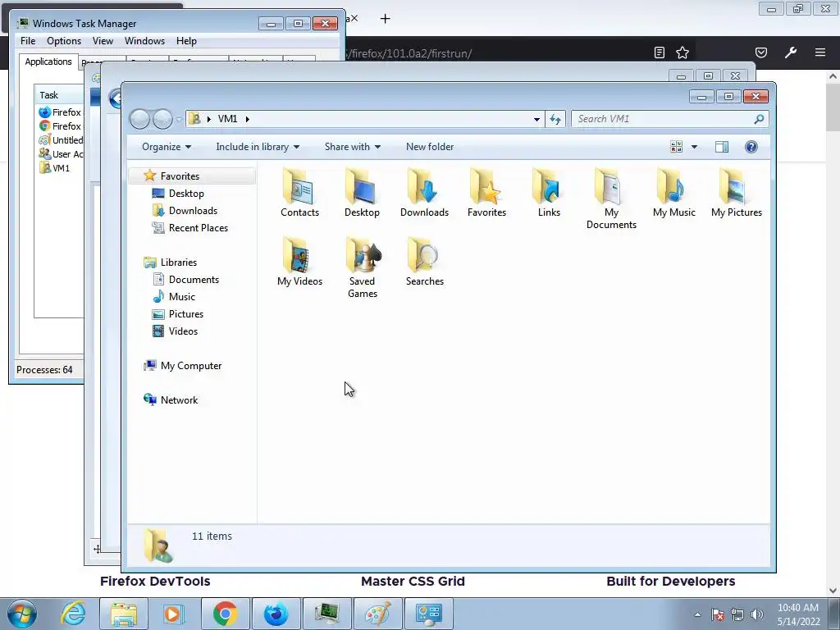Open the Organize dropdown menu

(x=166, y=147)
